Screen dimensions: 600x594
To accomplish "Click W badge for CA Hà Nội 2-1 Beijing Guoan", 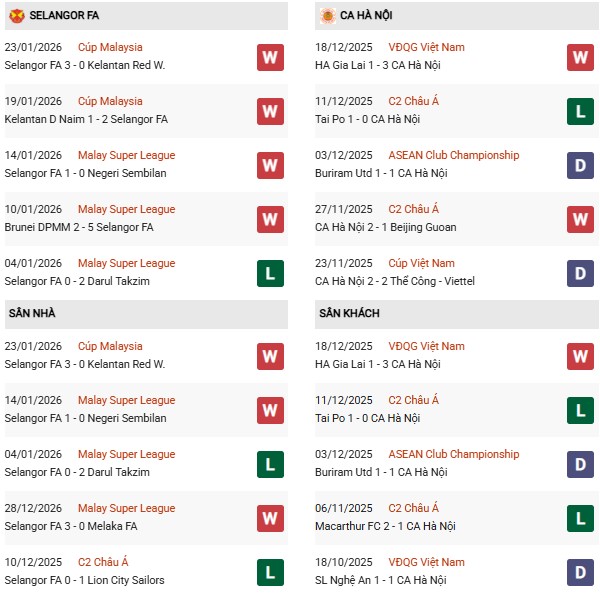I will pos(580,219).
